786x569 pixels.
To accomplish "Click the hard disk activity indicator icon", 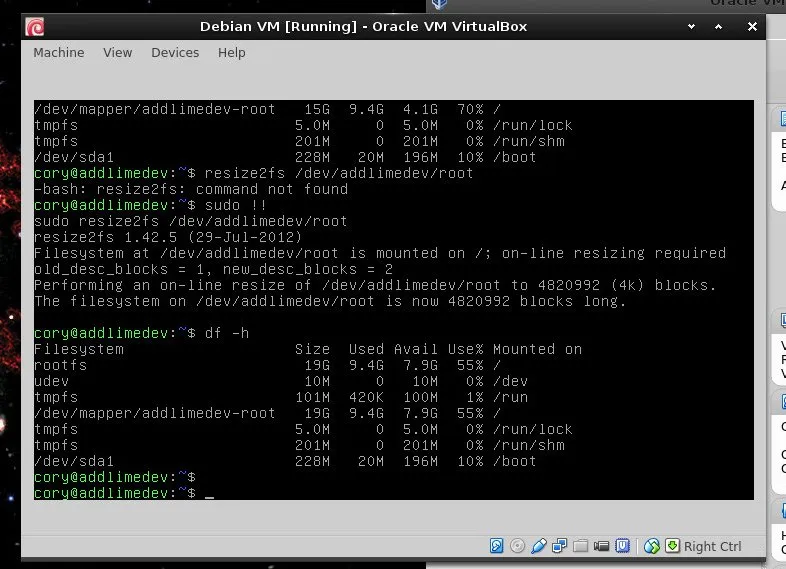I will (x=496, y=545).
